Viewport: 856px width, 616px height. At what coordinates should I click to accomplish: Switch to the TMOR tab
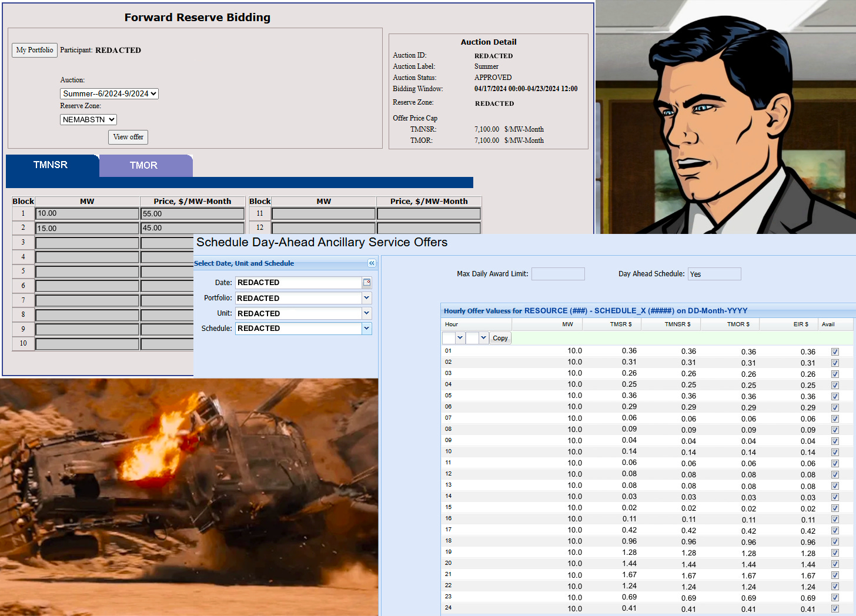pos(145,166)
